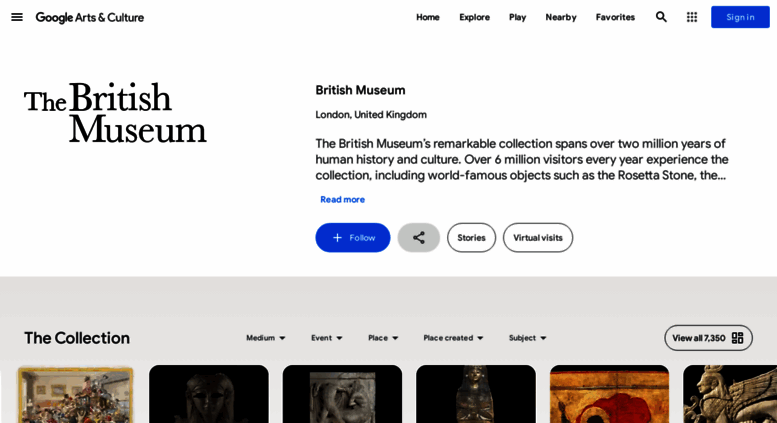Click the Google Arts & Culture logo
777x423 pixels.
[x=90, y=17]
